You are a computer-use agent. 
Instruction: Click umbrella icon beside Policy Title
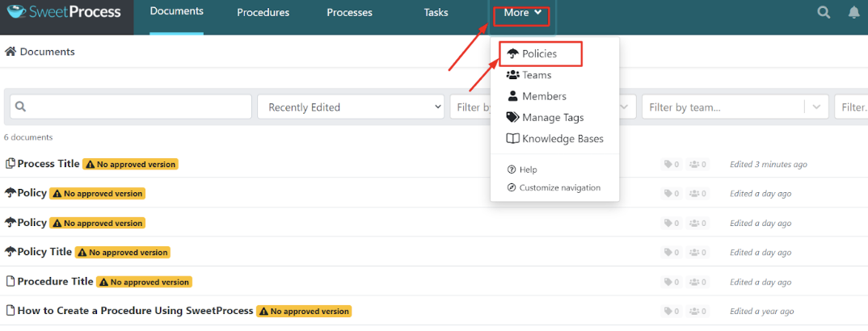[10, 252]
